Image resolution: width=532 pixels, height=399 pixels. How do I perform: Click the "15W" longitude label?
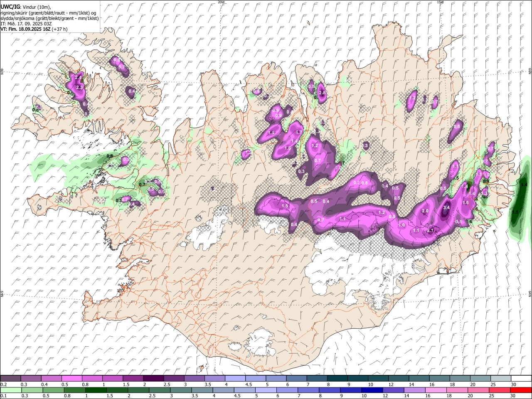440,2
